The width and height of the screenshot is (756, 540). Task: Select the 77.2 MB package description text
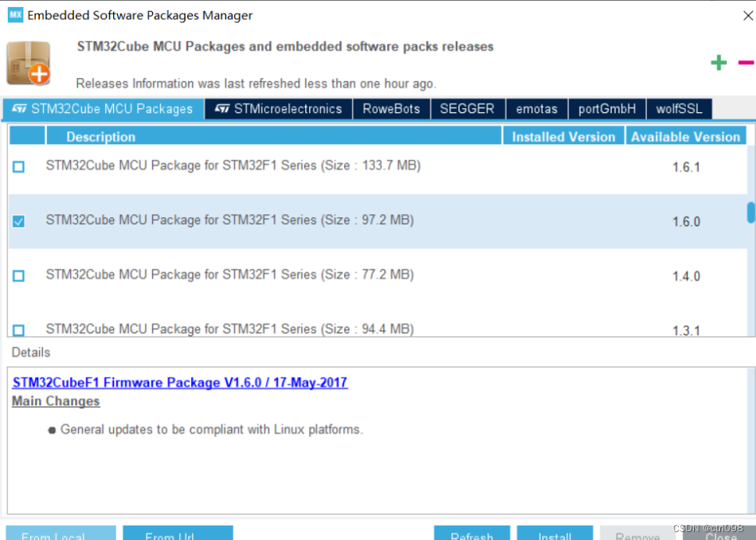point(230,275)
